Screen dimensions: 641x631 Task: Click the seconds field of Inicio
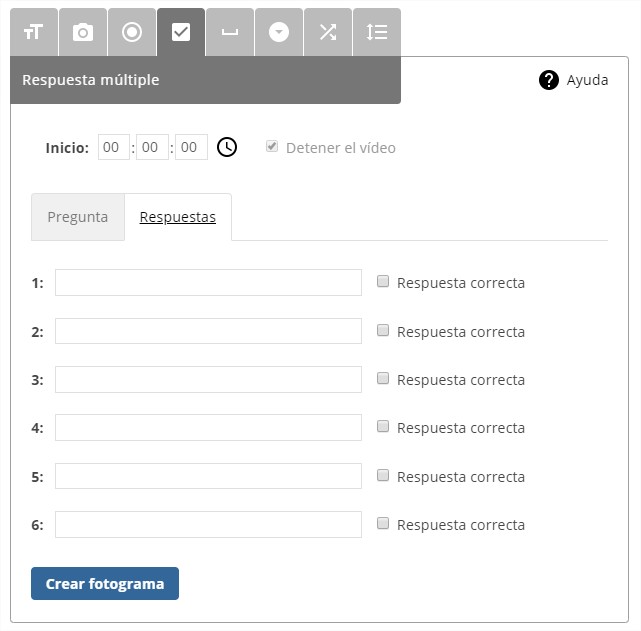point(191,148)
